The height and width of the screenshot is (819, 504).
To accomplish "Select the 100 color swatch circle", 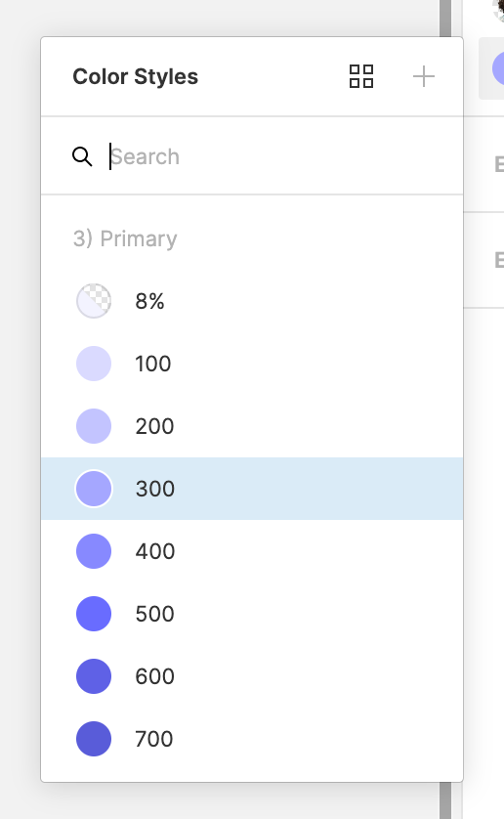I will click(x=94, y=364).
